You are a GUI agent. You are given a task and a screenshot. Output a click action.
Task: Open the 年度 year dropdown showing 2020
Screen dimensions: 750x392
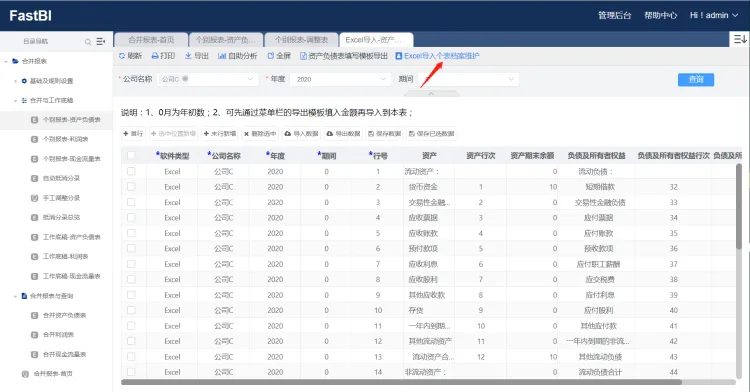tap(340, 79)
